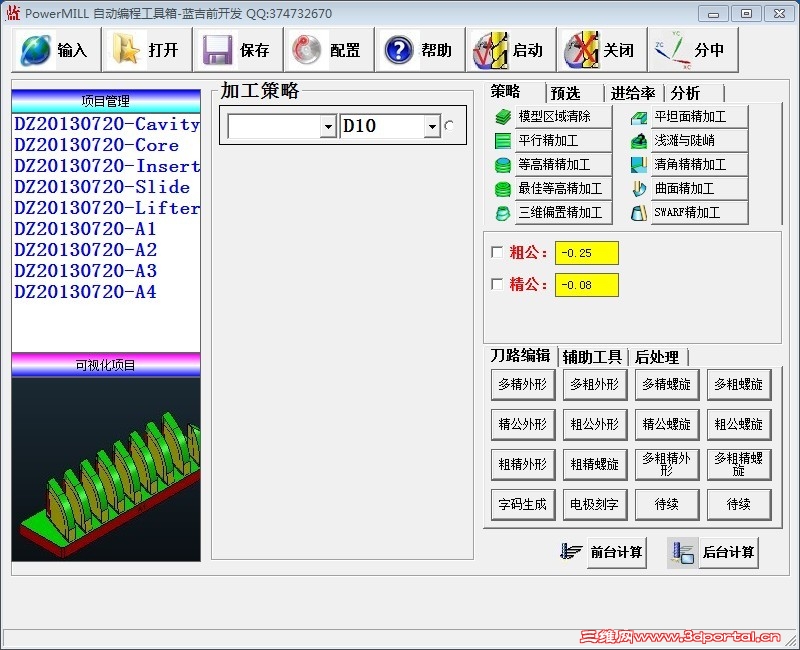Click the 精公外形 button
The image size is (800, 650).
pyautogui.click(x=522, y=424)
